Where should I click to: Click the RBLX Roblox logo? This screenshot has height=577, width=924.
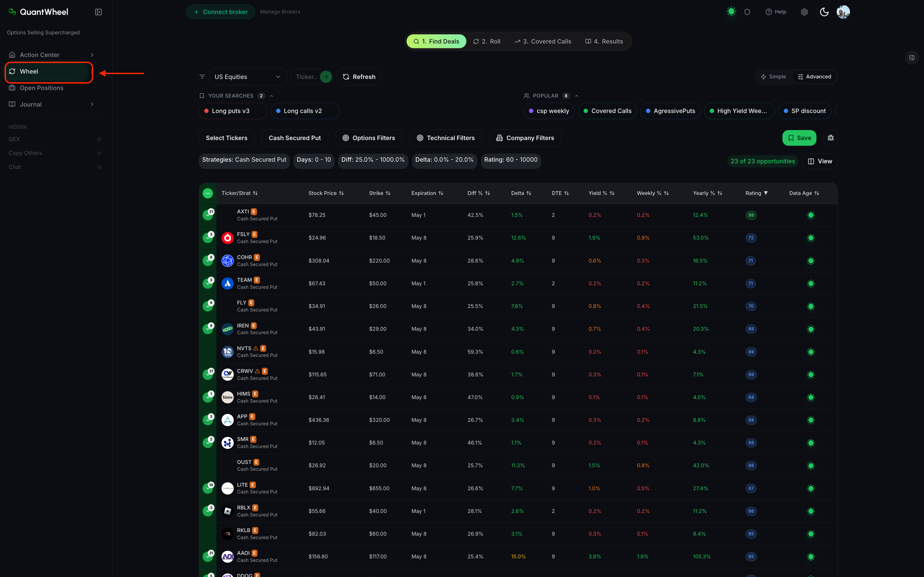click(228, 511)
